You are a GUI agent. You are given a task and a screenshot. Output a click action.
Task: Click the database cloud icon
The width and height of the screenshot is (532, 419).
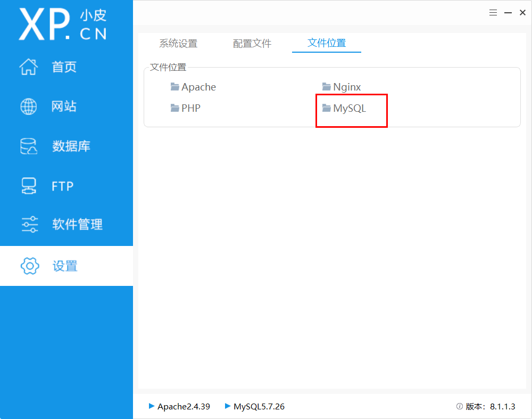coord(29,146)
